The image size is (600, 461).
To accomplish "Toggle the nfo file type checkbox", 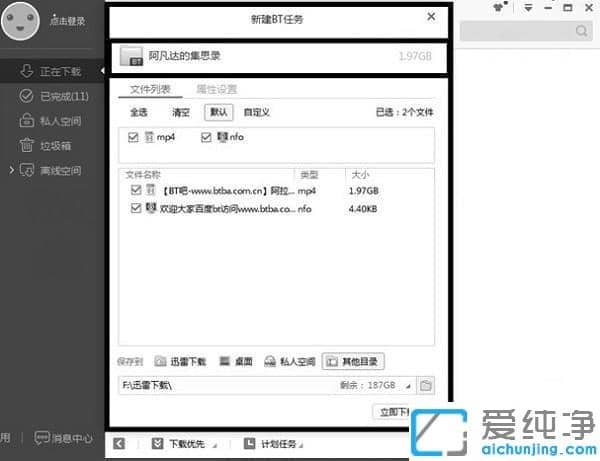I will point(206,137).
